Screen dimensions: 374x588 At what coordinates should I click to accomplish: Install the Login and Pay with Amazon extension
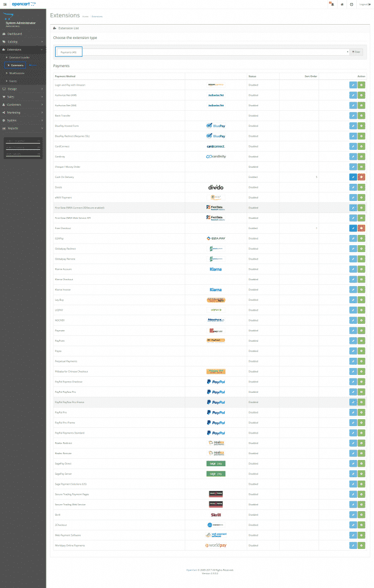tap(361, 85)
